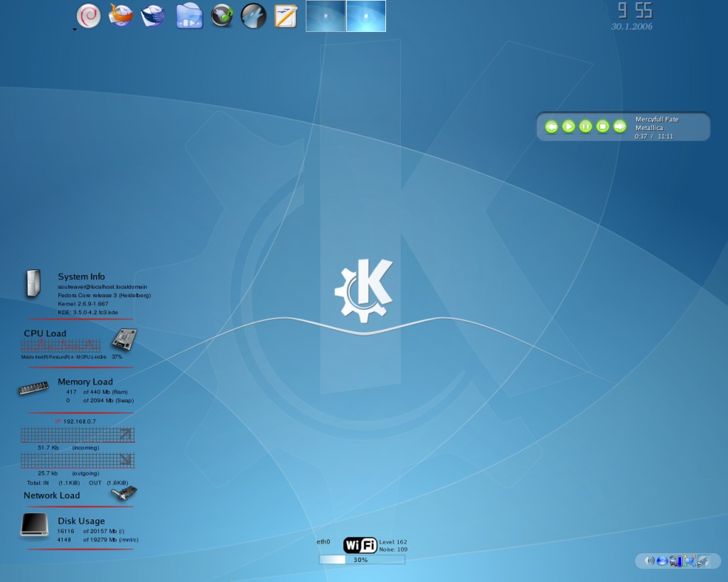This screenshot has height=582, width=728.
Task: Click the 25.7 kb outgoing value
Action: 48,473
